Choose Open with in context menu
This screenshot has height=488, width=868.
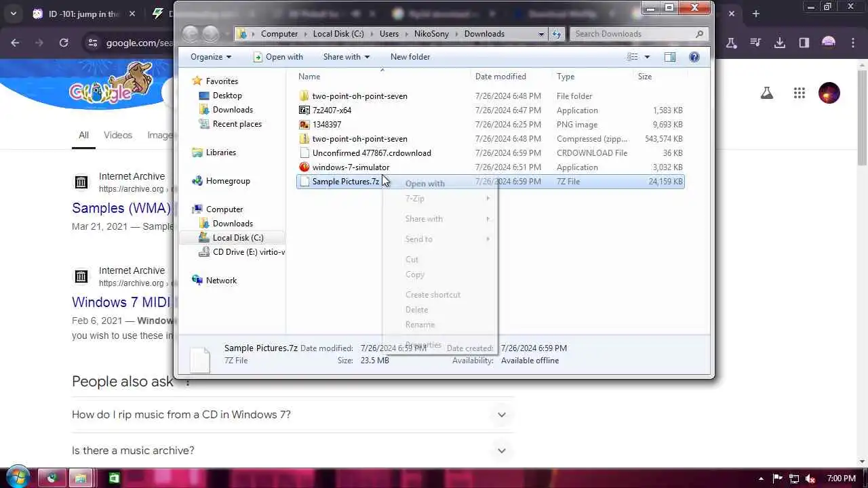tap(439, 184)
